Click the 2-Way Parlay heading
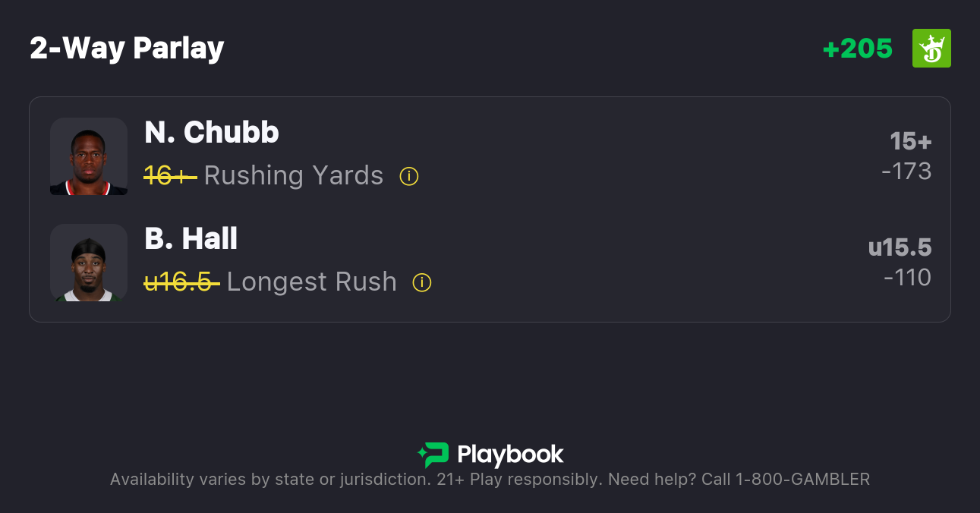The width and height of the screenshot is (980, 513). tap(127, 49)
